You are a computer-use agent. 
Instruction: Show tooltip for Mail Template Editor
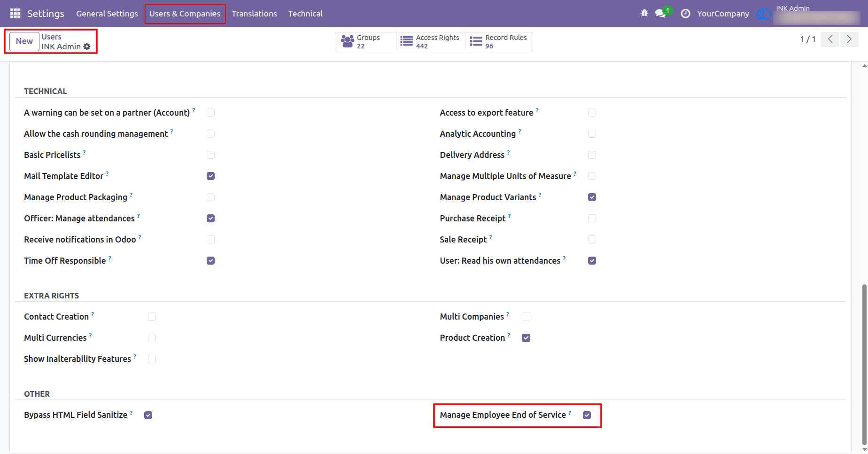pos(108,173)
